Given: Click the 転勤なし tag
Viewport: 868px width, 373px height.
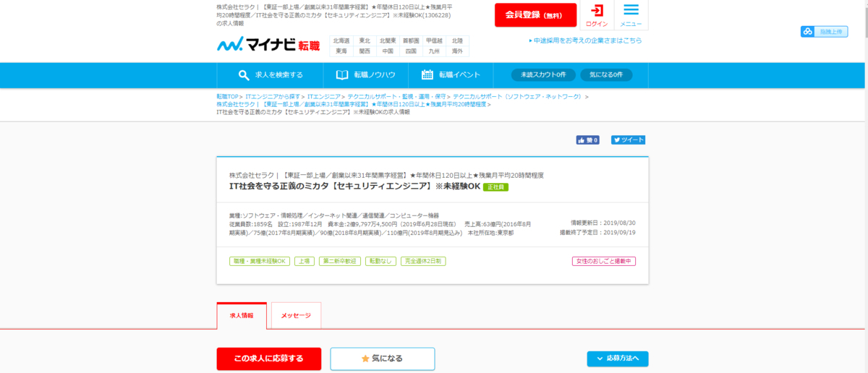Looking at the screenshot, I should [x=380, y=261].
